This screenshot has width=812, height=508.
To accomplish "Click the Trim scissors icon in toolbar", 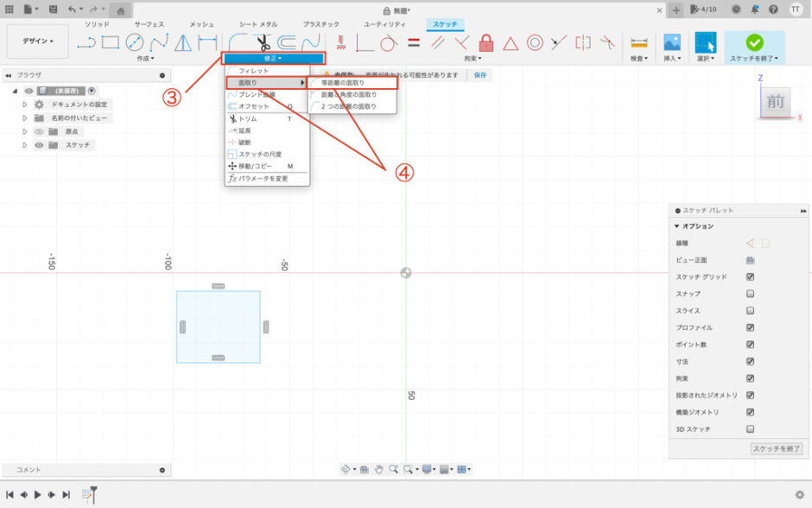I will 262,42.
